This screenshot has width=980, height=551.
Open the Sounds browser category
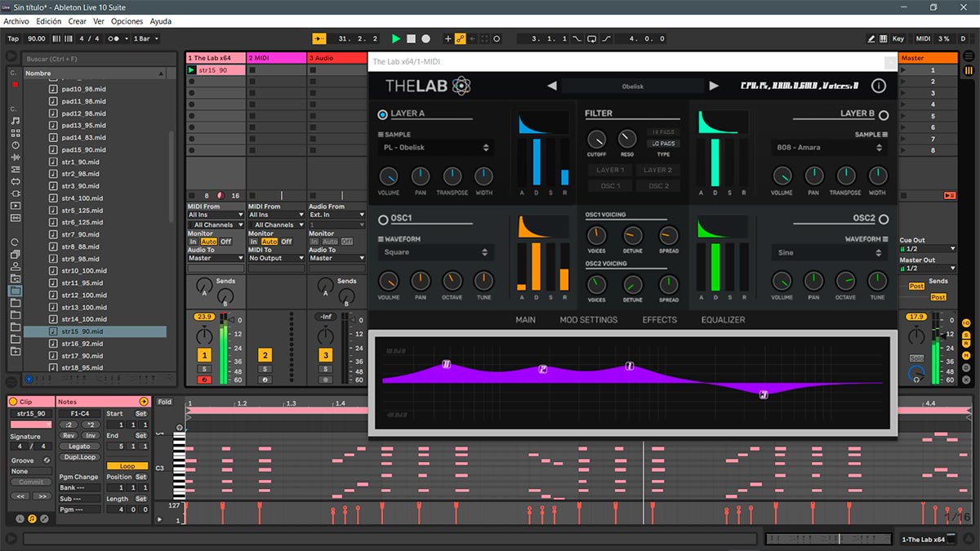click(15, 121)
